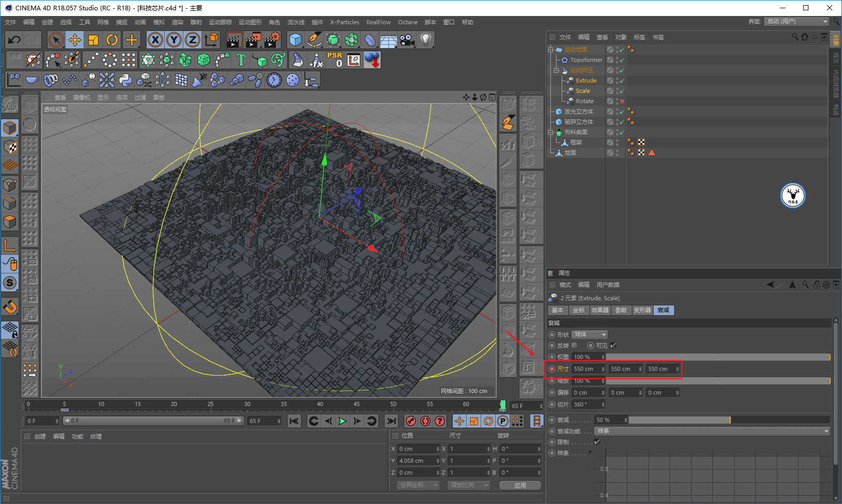The image size is (842, 504).
Task: Toggle the 限制 (clamp) checkbox
Action: 597,442
